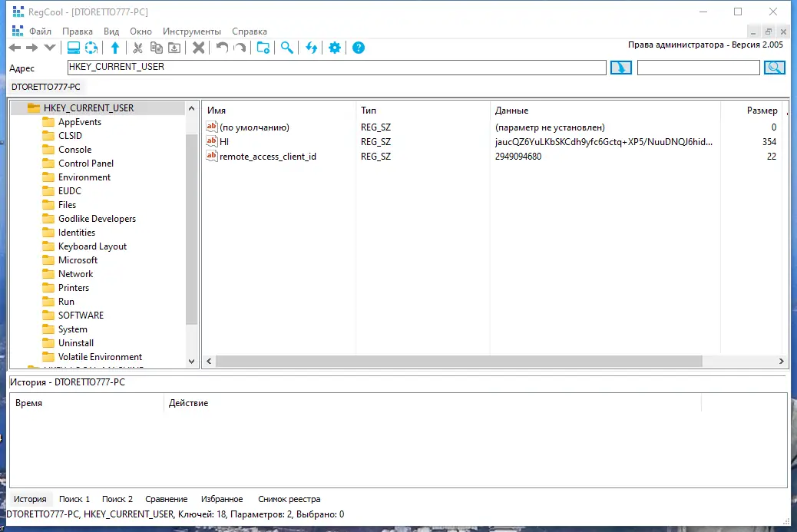Open the Файл menu
The image size is (797, 532).
40,31
